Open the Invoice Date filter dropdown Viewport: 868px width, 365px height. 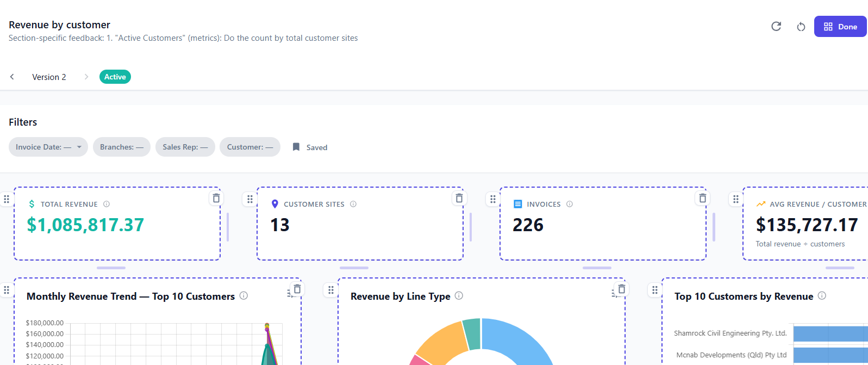pos(48,147)
